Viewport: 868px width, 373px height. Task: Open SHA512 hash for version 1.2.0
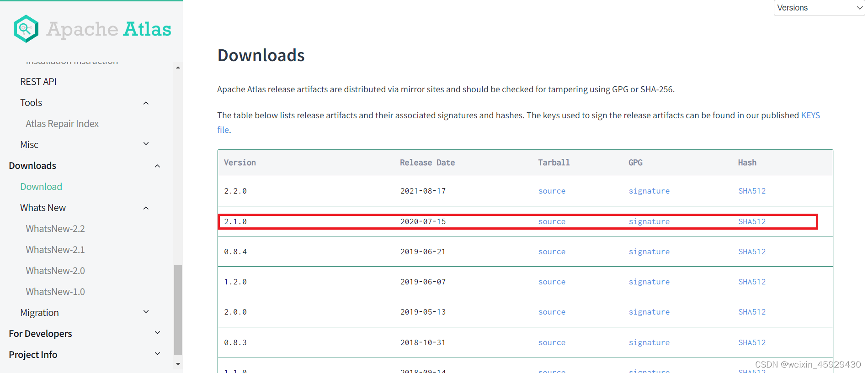point(752,282)
